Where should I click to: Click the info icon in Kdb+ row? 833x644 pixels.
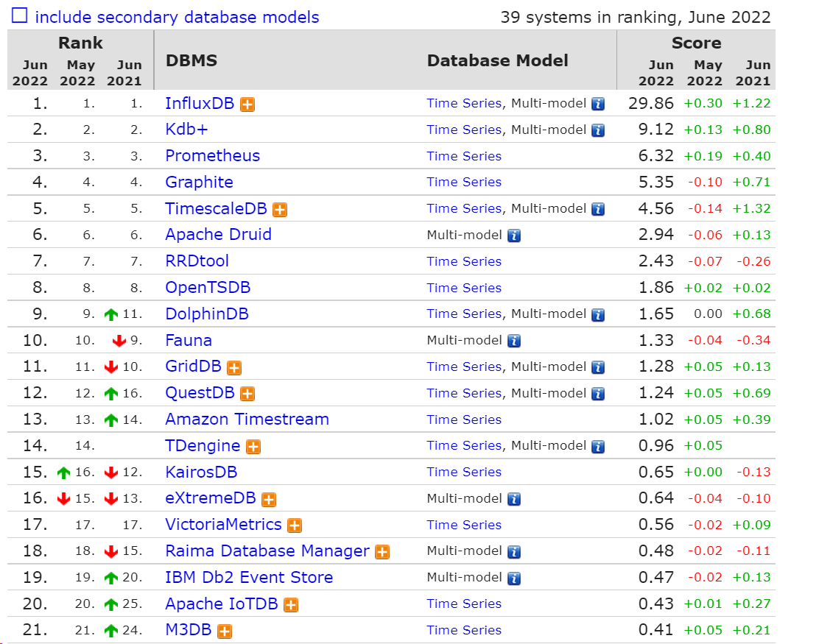click(598, 130)
